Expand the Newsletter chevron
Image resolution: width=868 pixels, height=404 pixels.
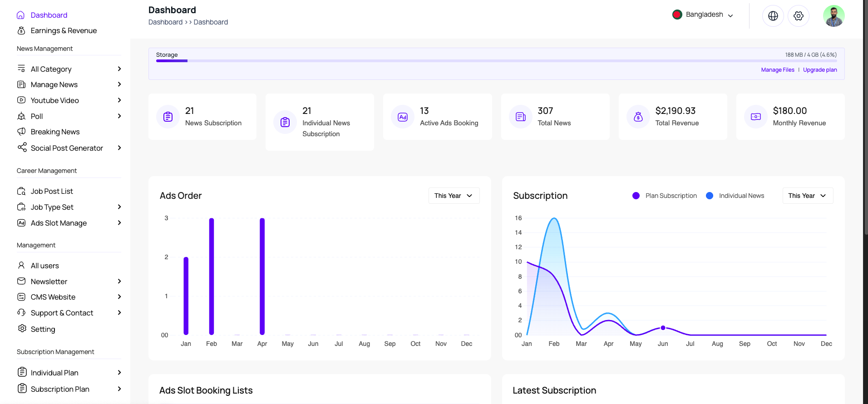pos(119,281)
